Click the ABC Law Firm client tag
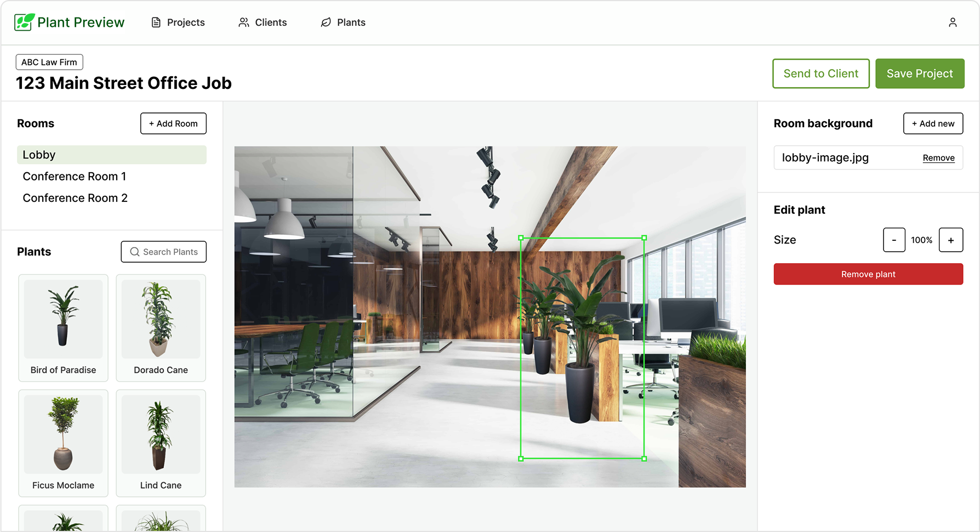The image size is (980, 532). pyautogui.click(x=49, y=62)
